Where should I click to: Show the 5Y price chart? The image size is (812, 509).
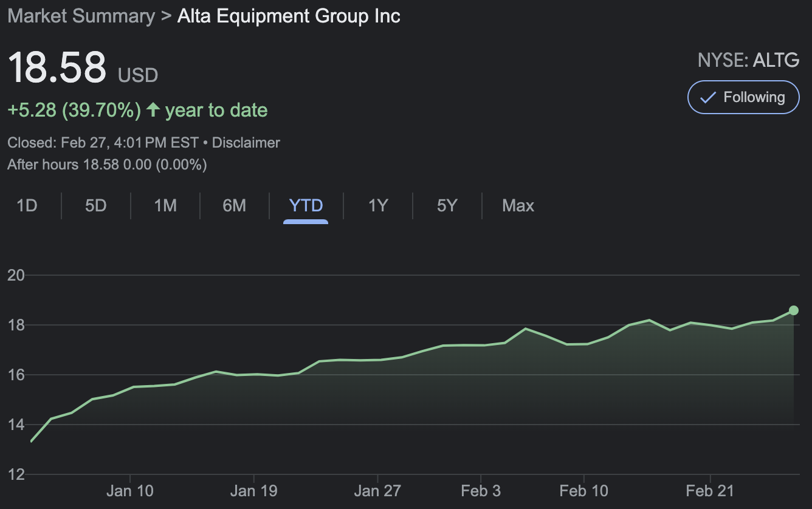coord(446,206)
